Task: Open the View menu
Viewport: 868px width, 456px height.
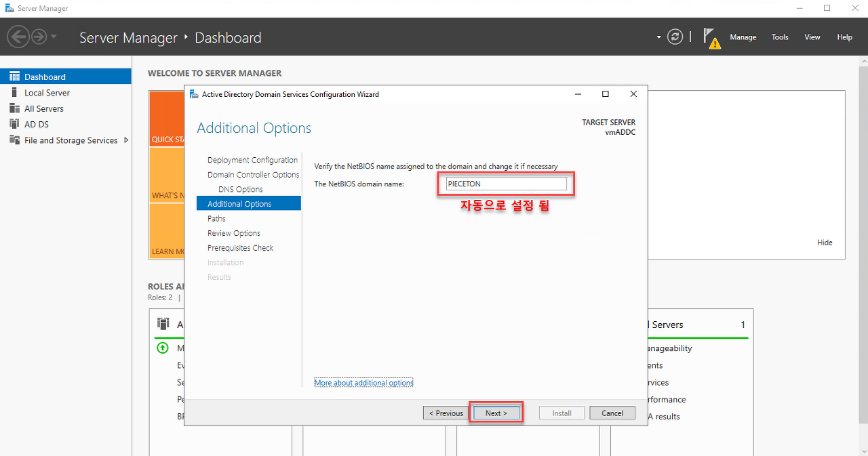Action: [812, 37]
